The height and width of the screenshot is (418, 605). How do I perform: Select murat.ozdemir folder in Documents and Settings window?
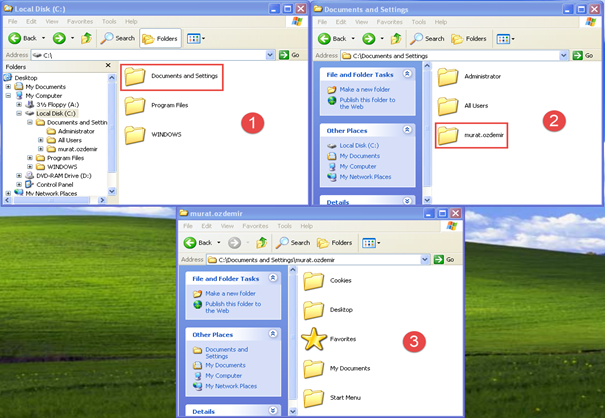(471, 135)
